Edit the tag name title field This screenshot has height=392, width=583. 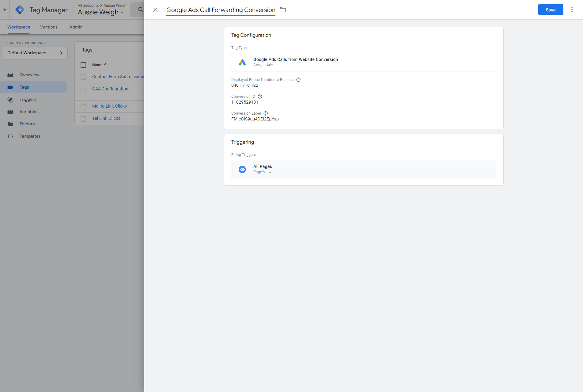point(221,10)
